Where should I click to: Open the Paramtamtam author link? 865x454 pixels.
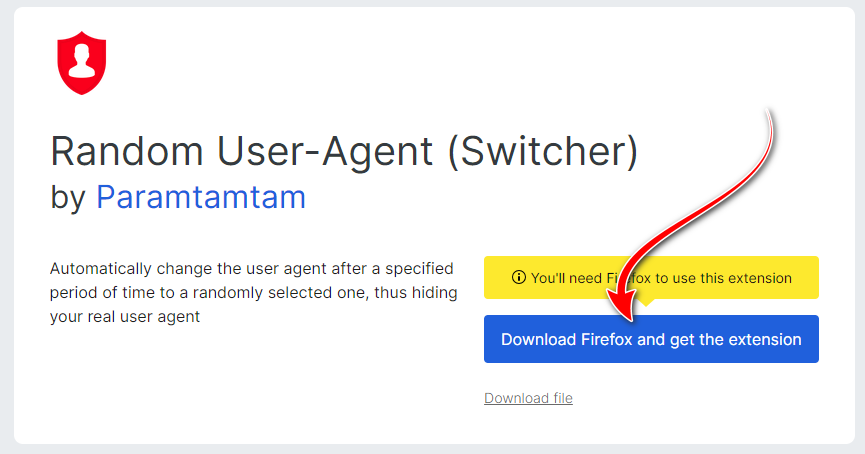point(200,197)
